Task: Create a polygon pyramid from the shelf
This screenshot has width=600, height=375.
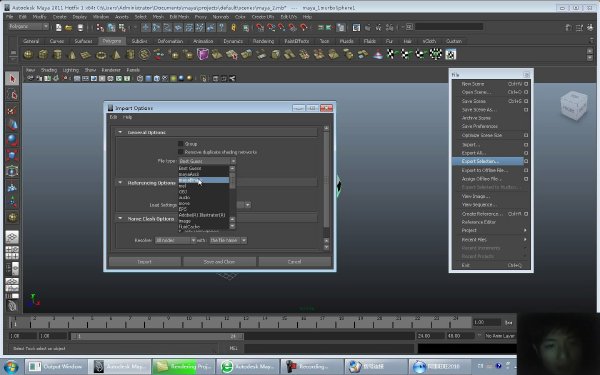Action: point(116,55)
